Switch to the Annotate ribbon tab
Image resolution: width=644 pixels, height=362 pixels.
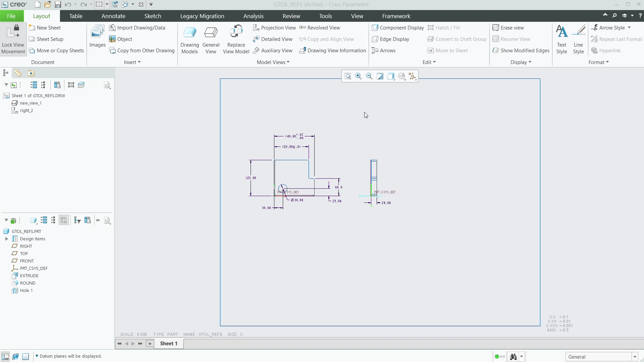point(113,16)
